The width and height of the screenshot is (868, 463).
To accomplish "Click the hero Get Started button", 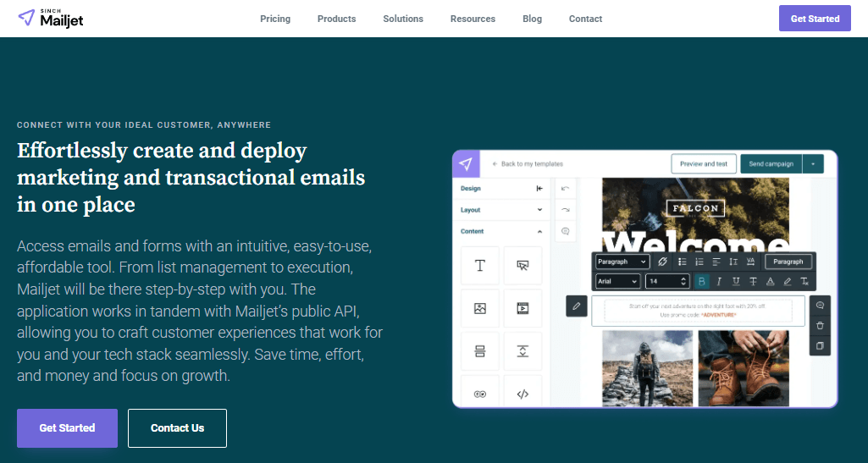I will coord(67,428).
